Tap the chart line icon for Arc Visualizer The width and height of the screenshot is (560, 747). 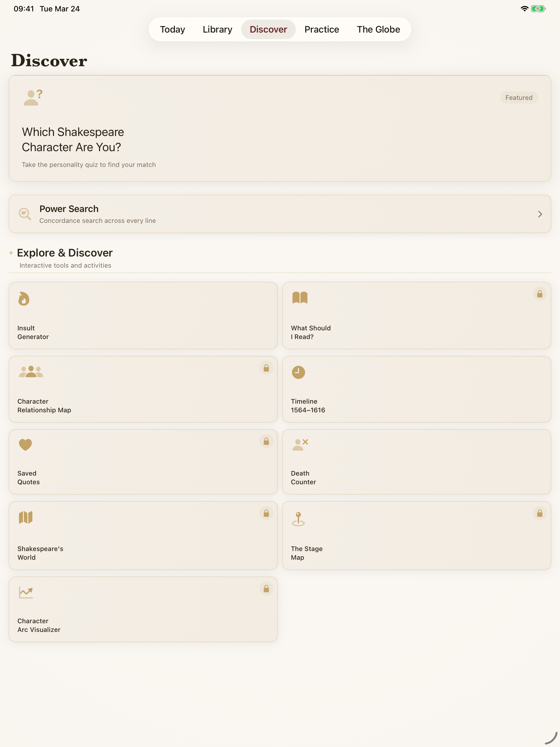26,593
